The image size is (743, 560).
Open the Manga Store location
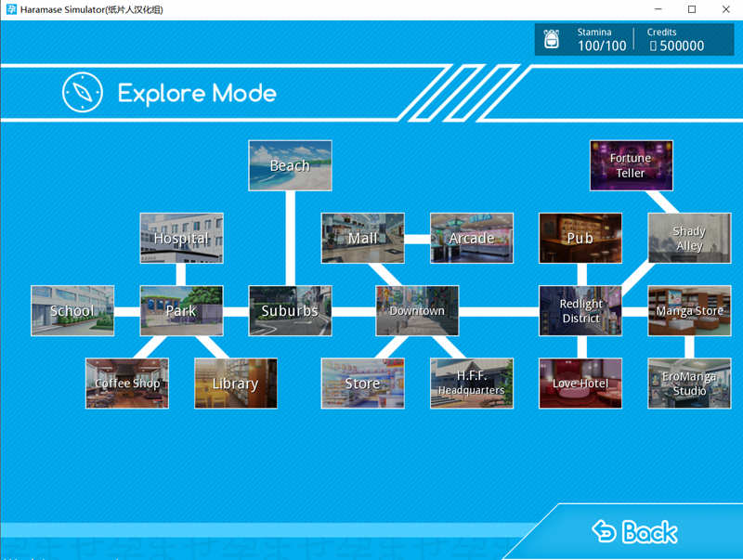coord(689,310)
